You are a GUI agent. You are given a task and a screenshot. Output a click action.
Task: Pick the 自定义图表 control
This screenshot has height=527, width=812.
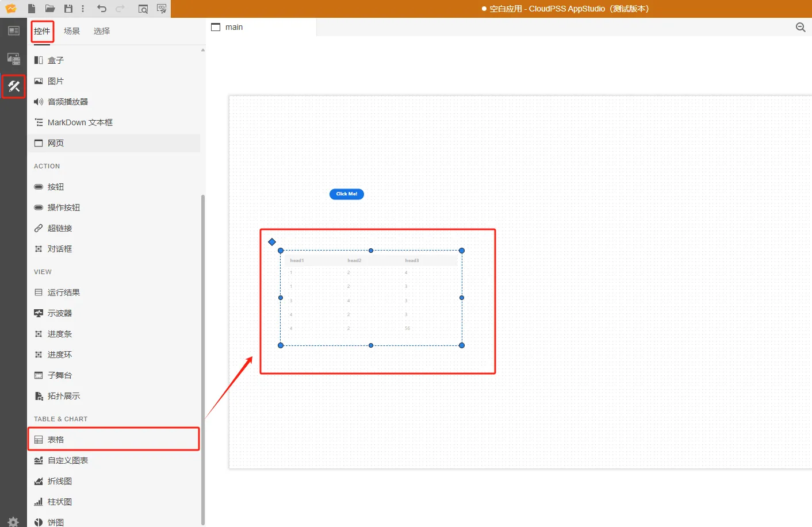tap(114, 460)
